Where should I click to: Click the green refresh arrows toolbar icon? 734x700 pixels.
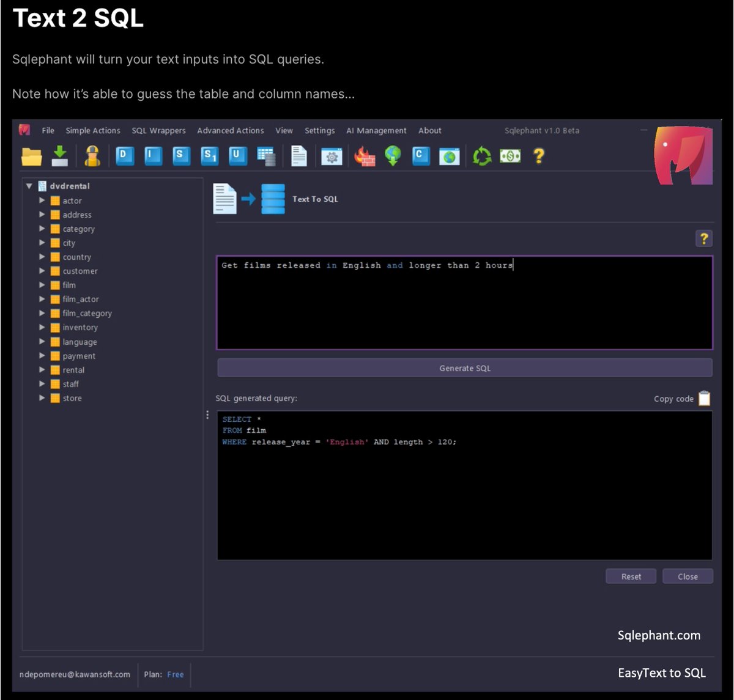482,157
